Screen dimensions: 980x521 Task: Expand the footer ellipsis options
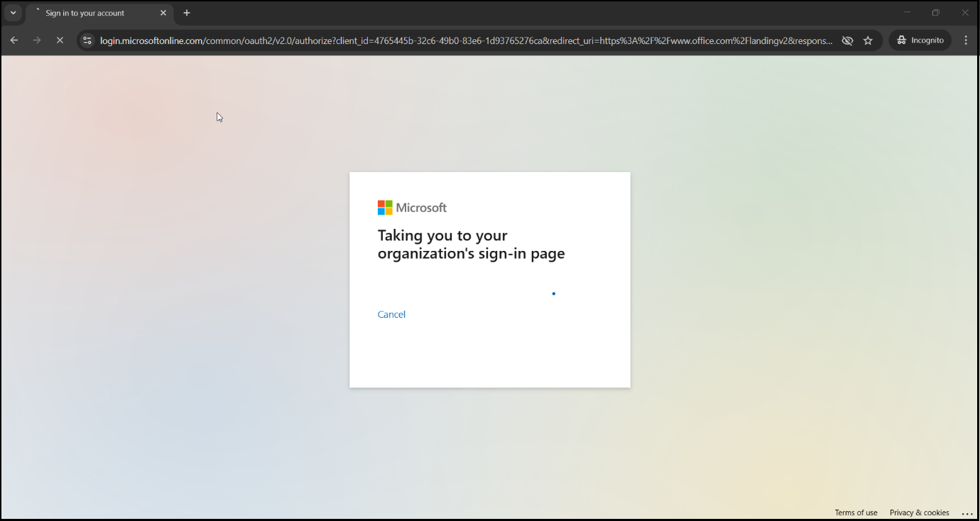[967, 513]
